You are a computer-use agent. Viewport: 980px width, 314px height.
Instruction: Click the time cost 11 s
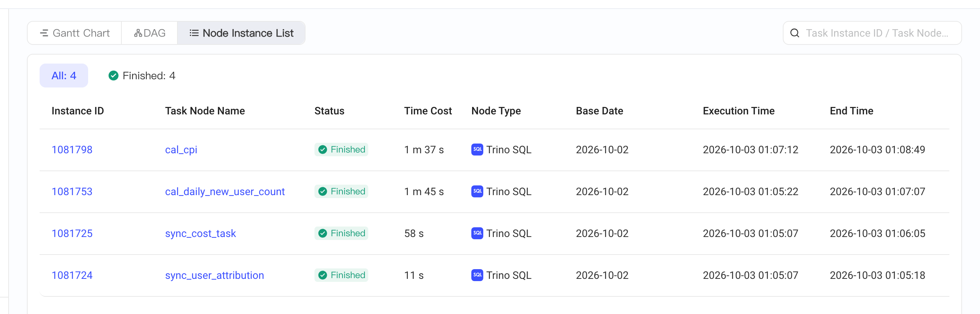pyautogui.click(x=414, y=275)
